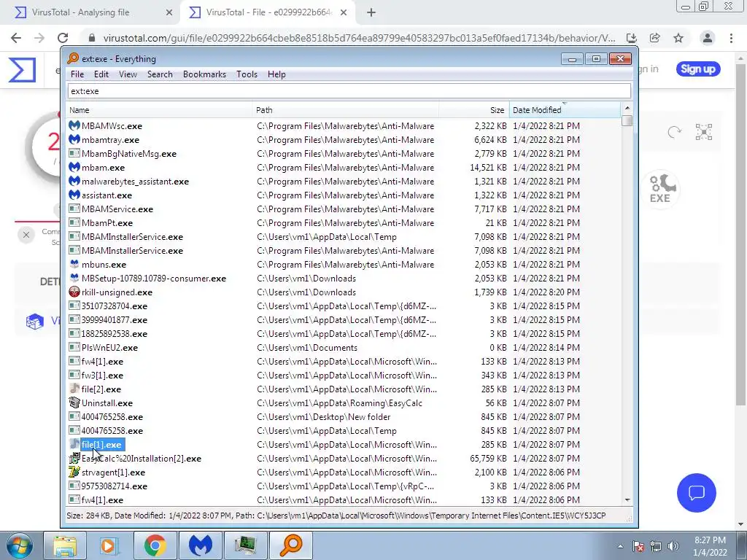Open the VirusTotal chat bubble button
This screenshot has width=747, height=560.
(x=696, y=493)
